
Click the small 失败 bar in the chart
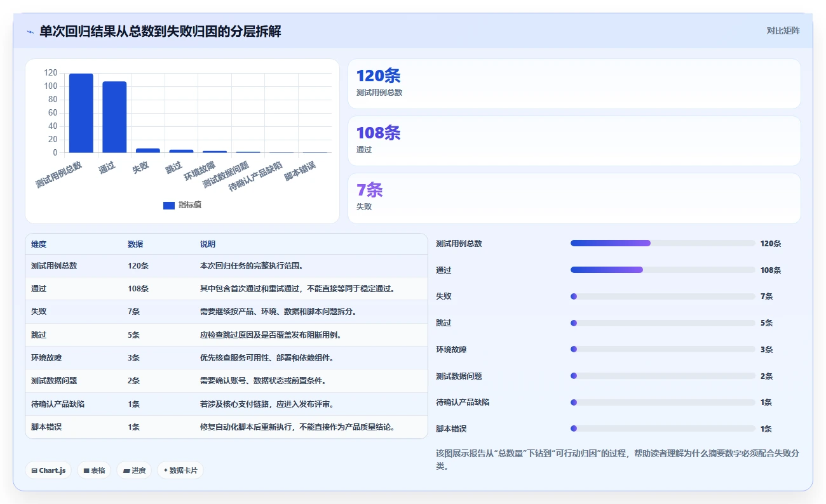[148, 150]
